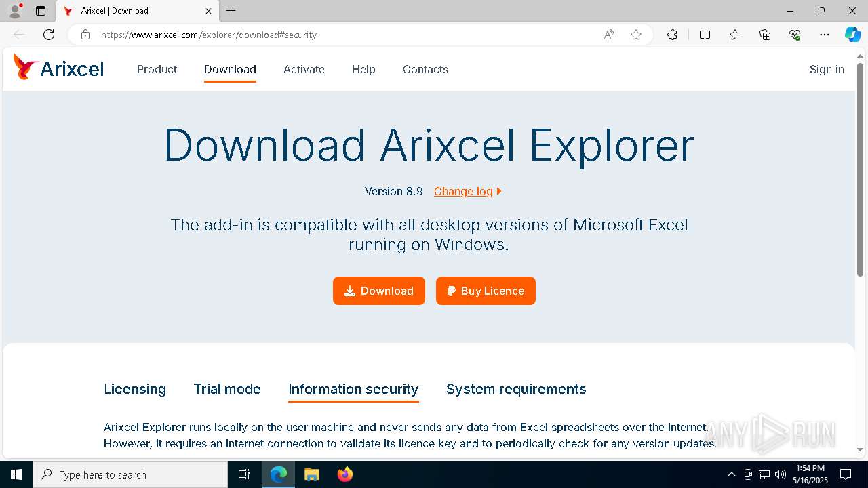
Task: Open the tab actions menu icon
Action: (41, 11)
